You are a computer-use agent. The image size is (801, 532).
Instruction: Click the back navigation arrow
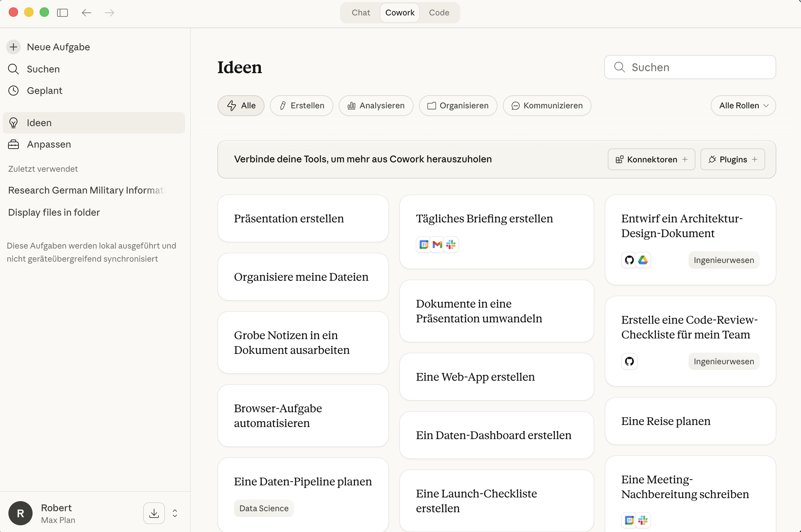click(87, 13)
